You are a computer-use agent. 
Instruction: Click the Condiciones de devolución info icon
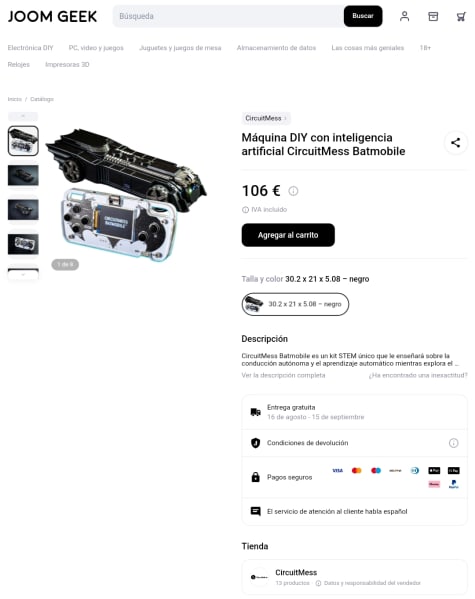[x=453, y=443]
